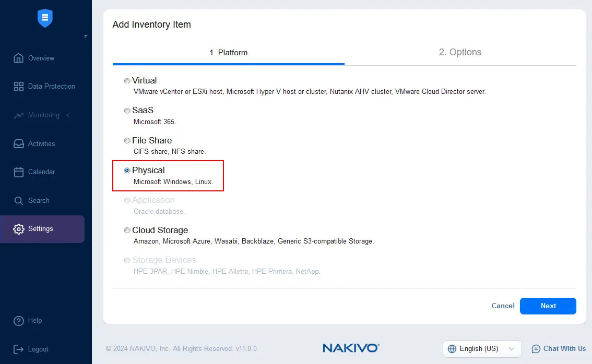Click the Search magnifier icon
Image resolution: width=592 pixels, height=364 pixels.
pos(19,201)
